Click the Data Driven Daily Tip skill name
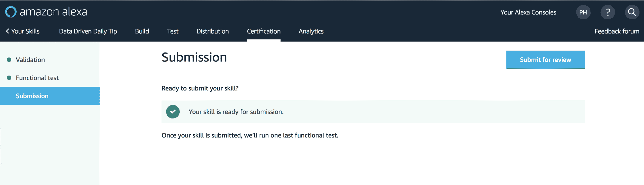 point(88,31)
